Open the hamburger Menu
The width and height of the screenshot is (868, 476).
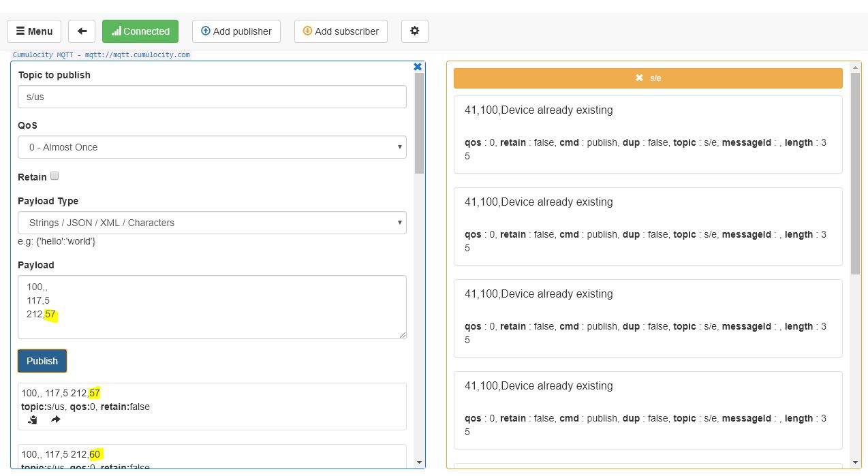[x=34, y=31]
